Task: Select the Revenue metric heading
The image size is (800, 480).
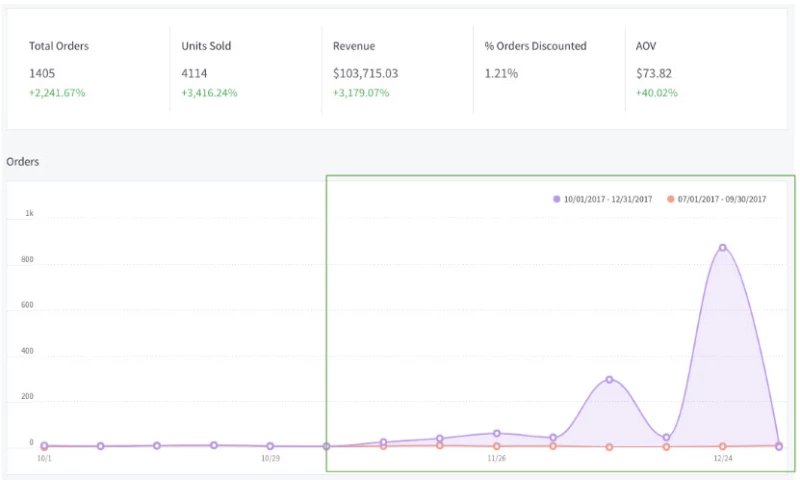Action: coord(354,46)
